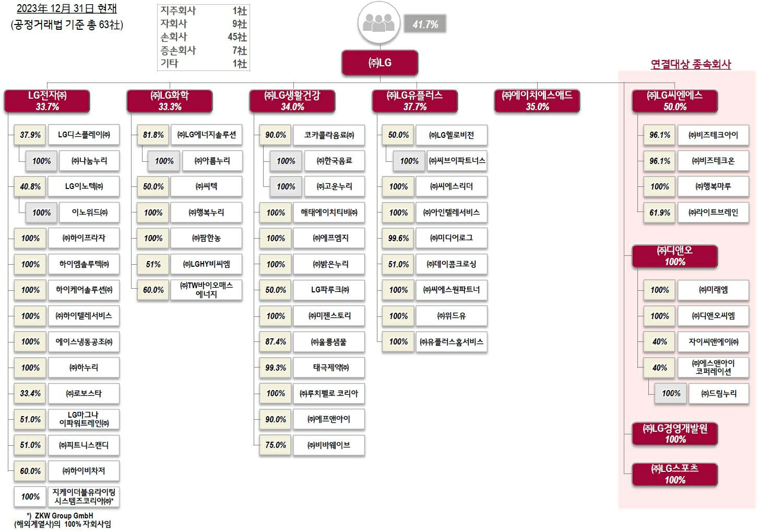Click the LG디스플레이㈜ box
The image size is (759, 532).
[x=84, y=135]
